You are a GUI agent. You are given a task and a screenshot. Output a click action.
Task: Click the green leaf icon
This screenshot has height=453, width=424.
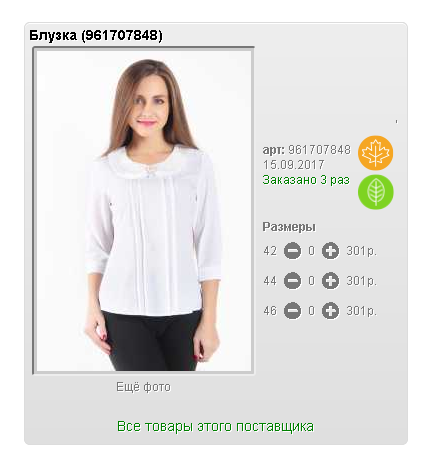point(375,192)
